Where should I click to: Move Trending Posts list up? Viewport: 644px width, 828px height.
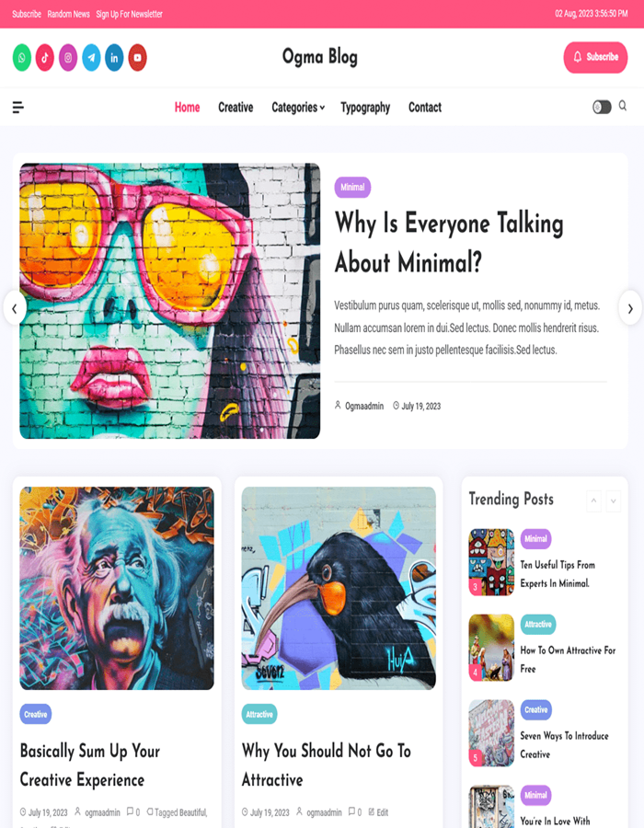(593, 501)
